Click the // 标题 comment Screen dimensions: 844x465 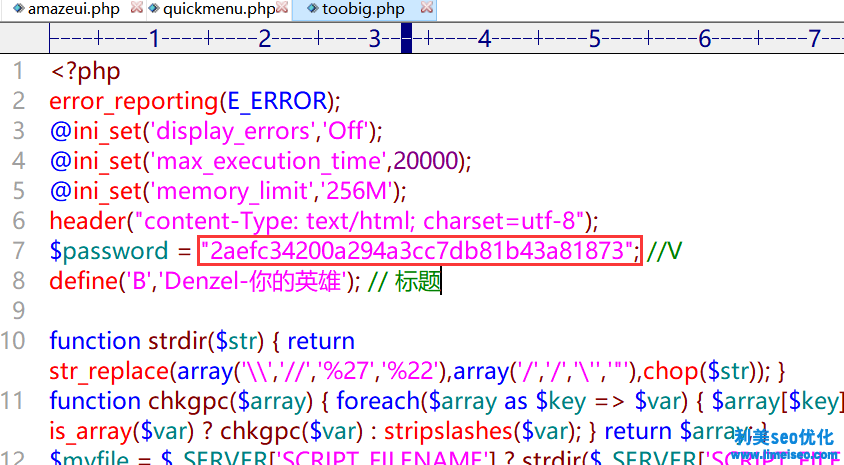(404, 281)
